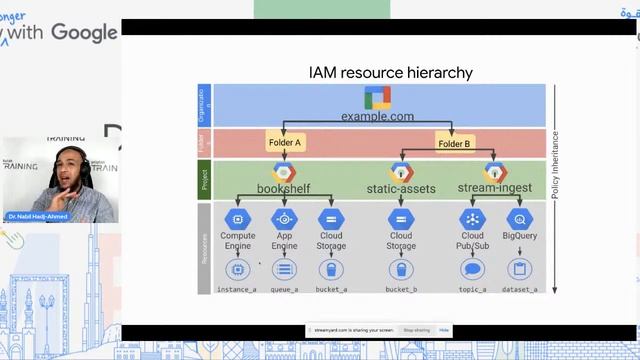Click Cloud Storage hexagon icon above bucket_b
The image size is (640, 360).
[401, 220]
